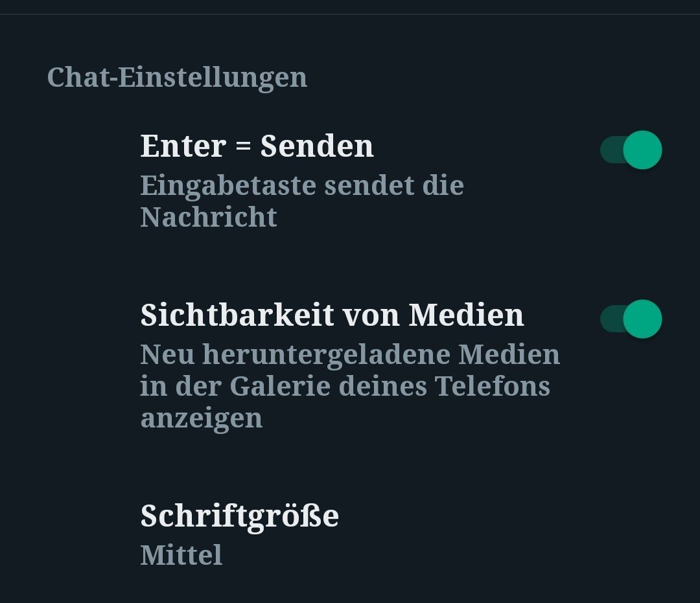This screenshot has height=603, width=700.
Task: Click the dark track of the Enter = Senden switch
Action: tap(611, 150)
